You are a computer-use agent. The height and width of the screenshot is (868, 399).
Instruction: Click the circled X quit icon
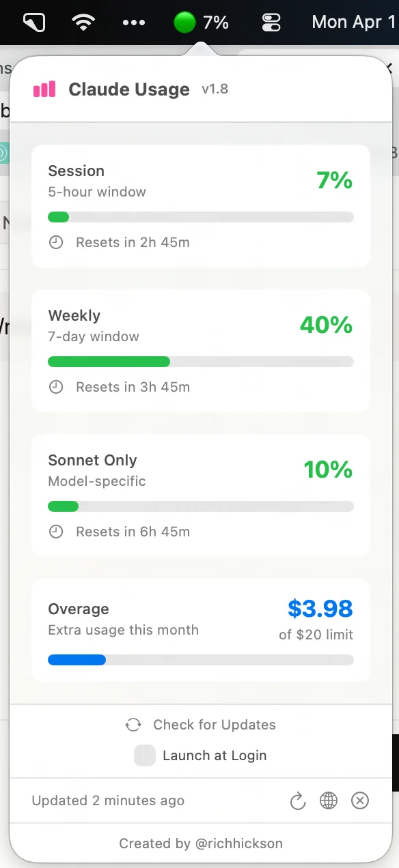point(360,801)
